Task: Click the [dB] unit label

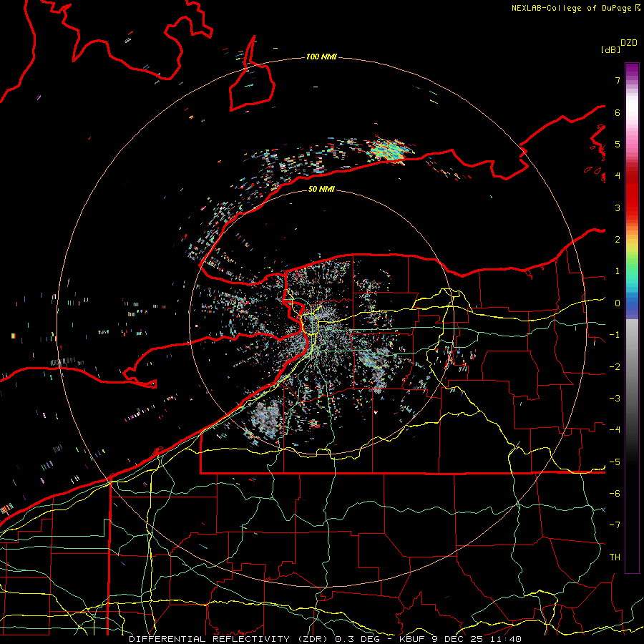Action: click(610, 49)
